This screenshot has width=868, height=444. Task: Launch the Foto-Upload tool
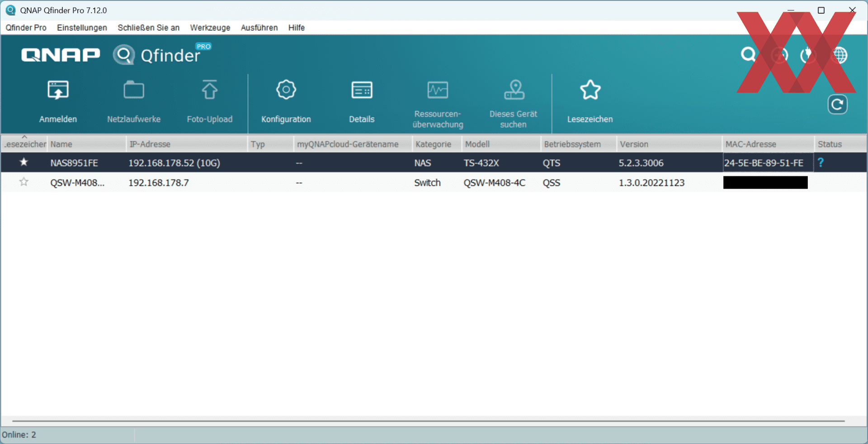coord(210,90)
